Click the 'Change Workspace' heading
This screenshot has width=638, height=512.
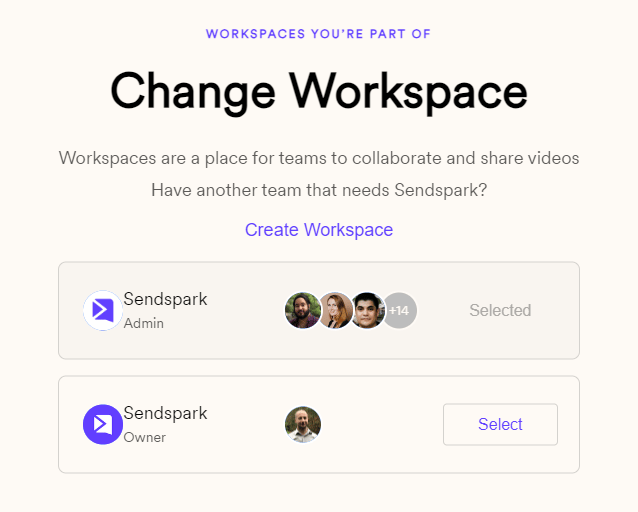319,92
